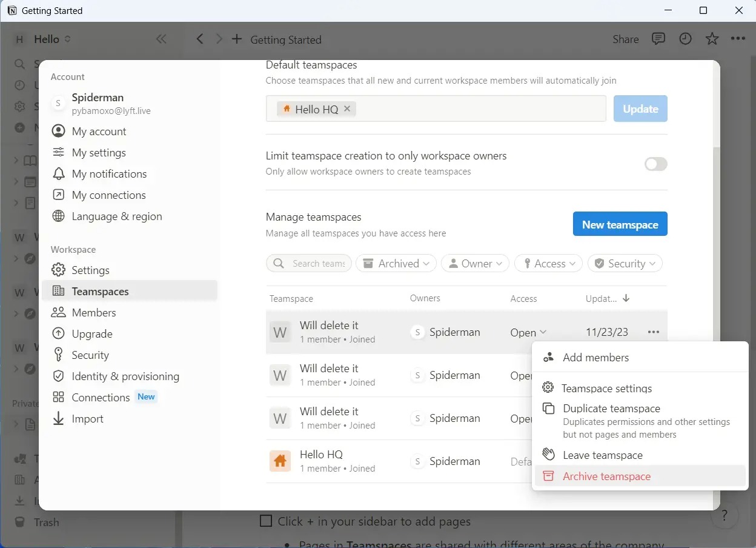The height and width of the screenshot is (548, 756).
Task: Open the Upgrade page
Action: pos(91,333)
